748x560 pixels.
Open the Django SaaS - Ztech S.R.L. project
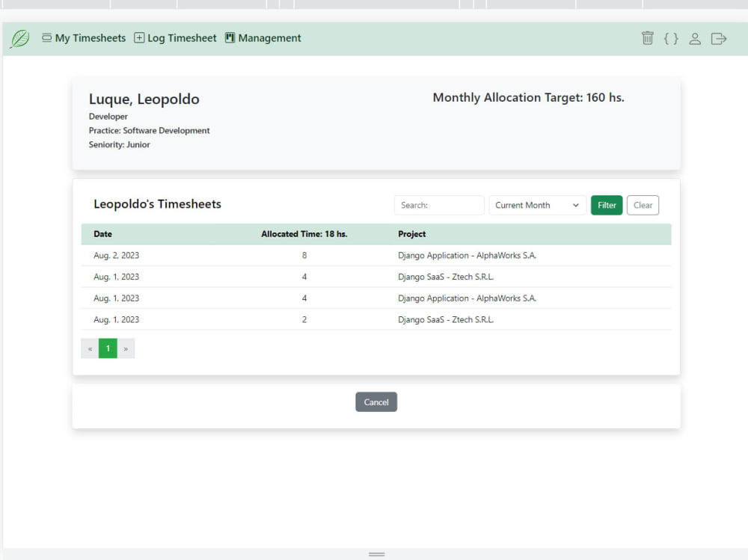[x=446, y=276]
